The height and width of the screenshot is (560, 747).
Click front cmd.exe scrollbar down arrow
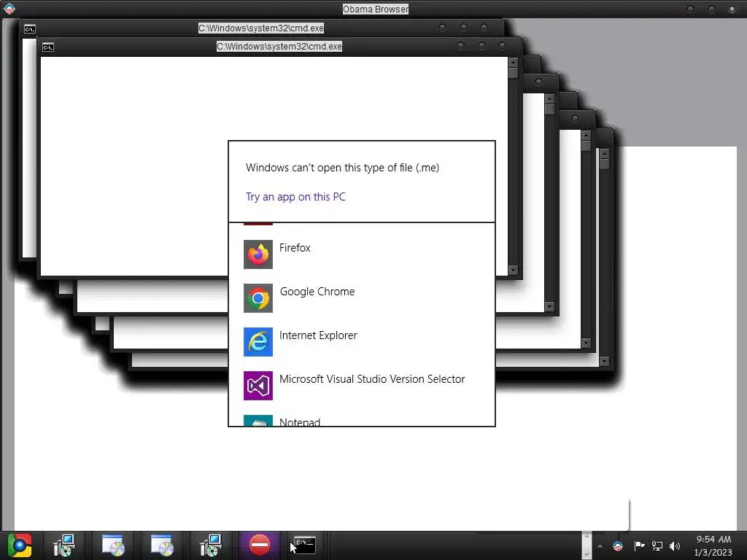pyautogui.click(x=513, y=270)
